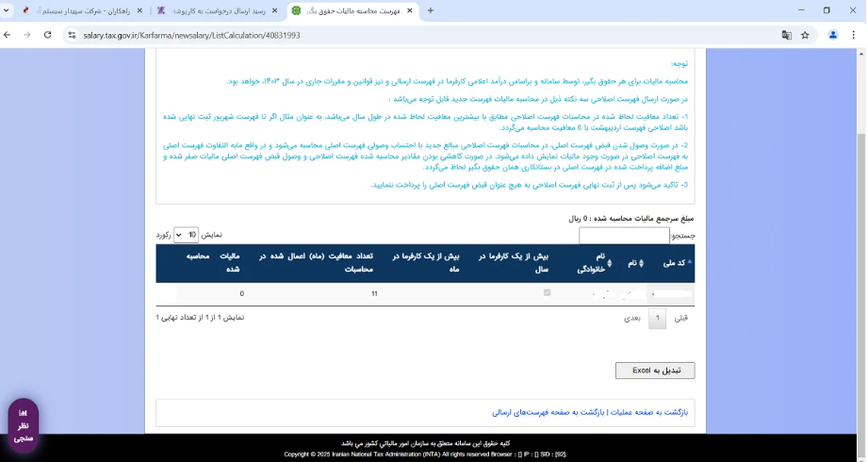Screen dimensions: 868x462
Task: Open the نظر سنجی survey widget
Action: [24, 426]
